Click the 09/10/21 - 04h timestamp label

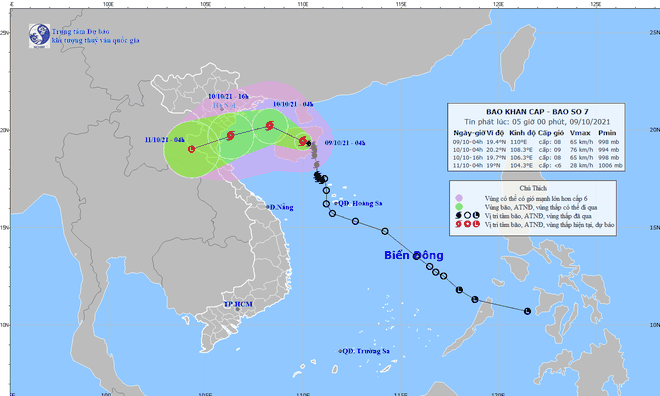(345, 143)
